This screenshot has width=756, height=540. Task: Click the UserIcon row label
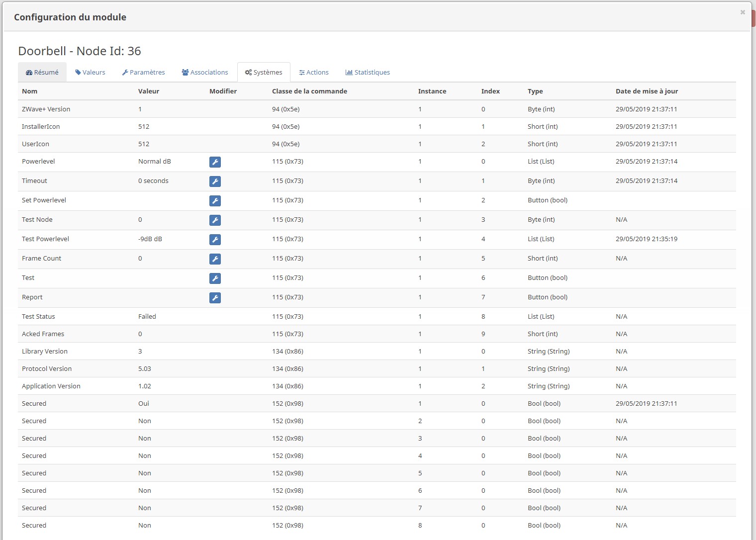(x=35, y=144)
